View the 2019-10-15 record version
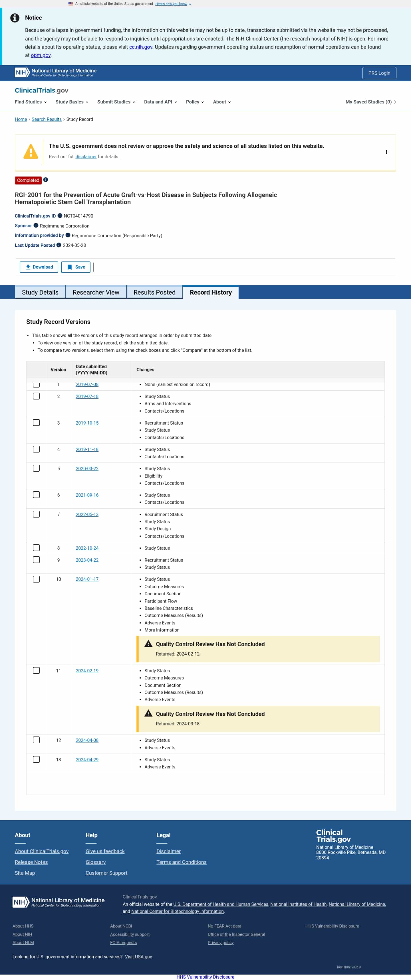The width and height of the screenshot is (411, 980). [87, 423]
